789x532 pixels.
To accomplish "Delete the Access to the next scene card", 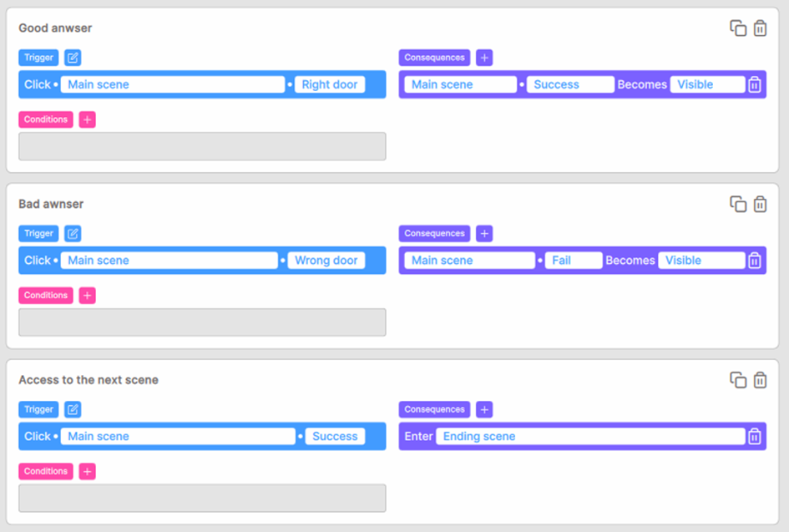I will click(760, 380).
